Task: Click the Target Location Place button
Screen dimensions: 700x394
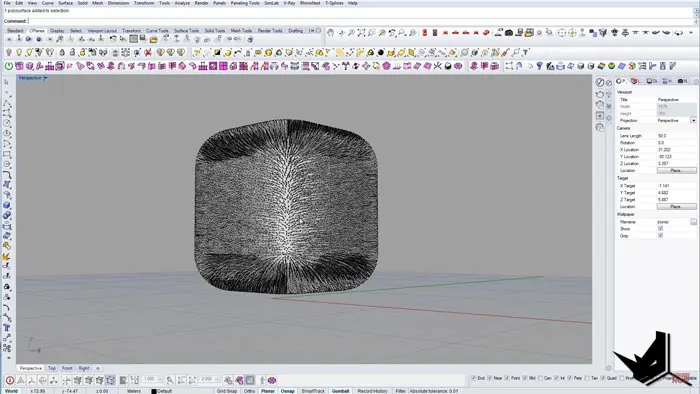Action: [676, 207]
